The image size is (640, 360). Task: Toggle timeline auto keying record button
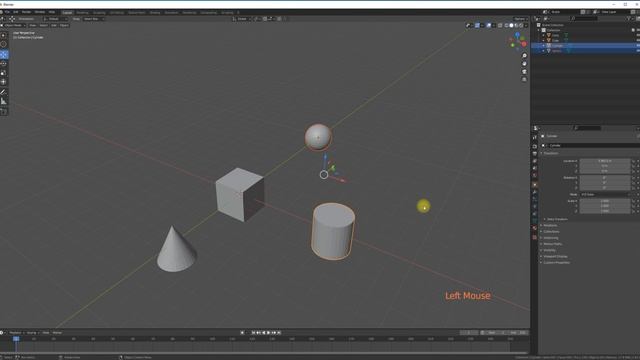point(242,333)
